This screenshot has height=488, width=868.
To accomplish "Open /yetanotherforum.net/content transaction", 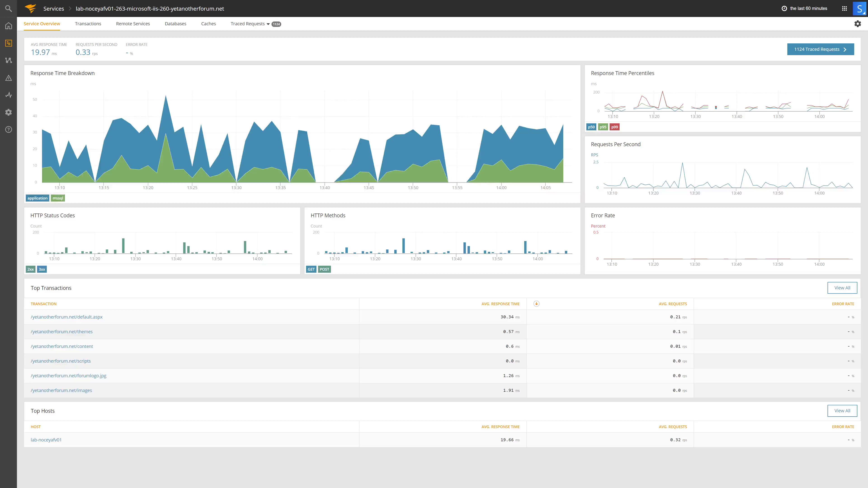I will pyautogui.click(x=62, y=346).
